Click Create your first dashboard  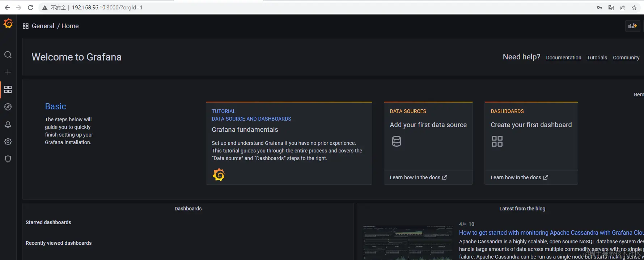(531, 125)
